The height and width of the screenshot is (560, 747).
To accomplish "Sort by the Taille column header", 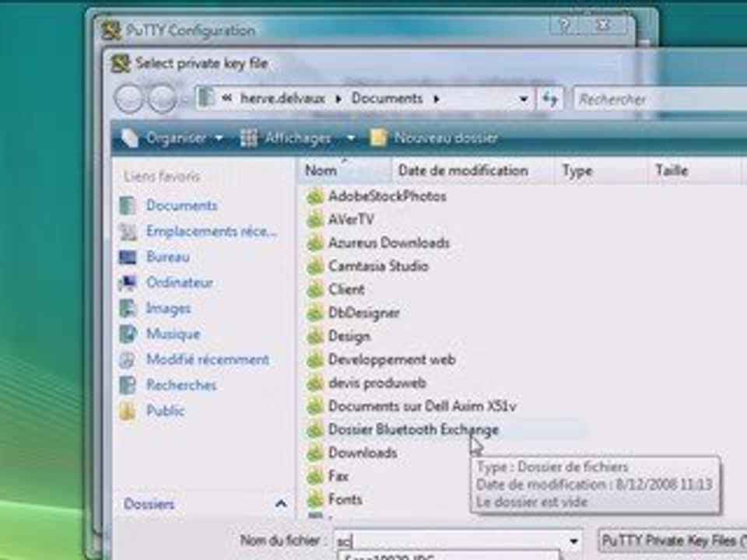I will tap(695, 170).
